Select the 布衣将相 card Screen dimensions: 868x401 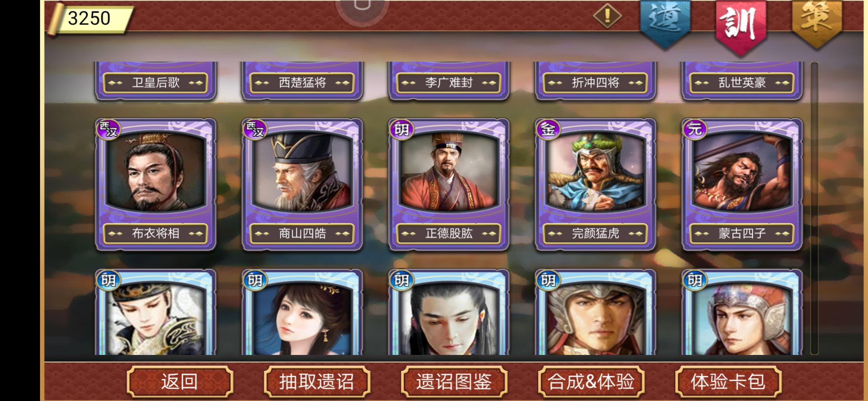click(x=155, y=185)
